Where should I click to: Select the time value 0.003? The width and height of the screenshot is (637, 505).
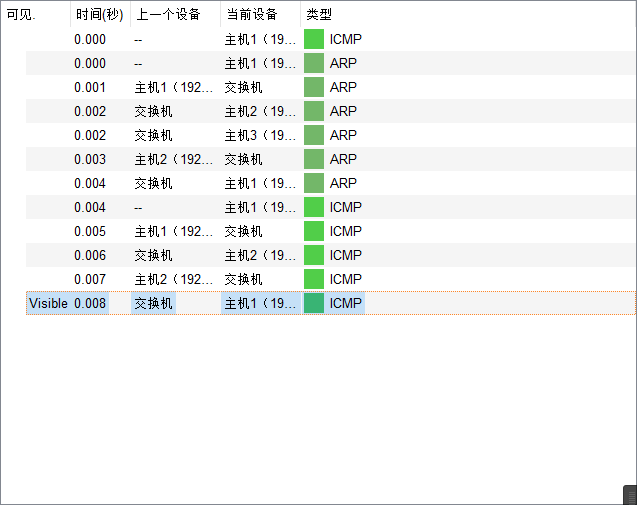pos(90,159)
